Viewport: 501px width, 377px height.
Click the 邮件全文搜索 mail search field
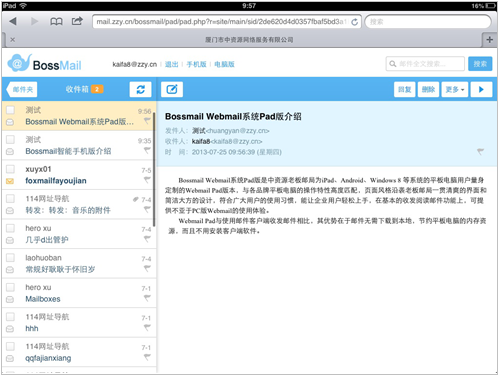click(x=425, y=64)
